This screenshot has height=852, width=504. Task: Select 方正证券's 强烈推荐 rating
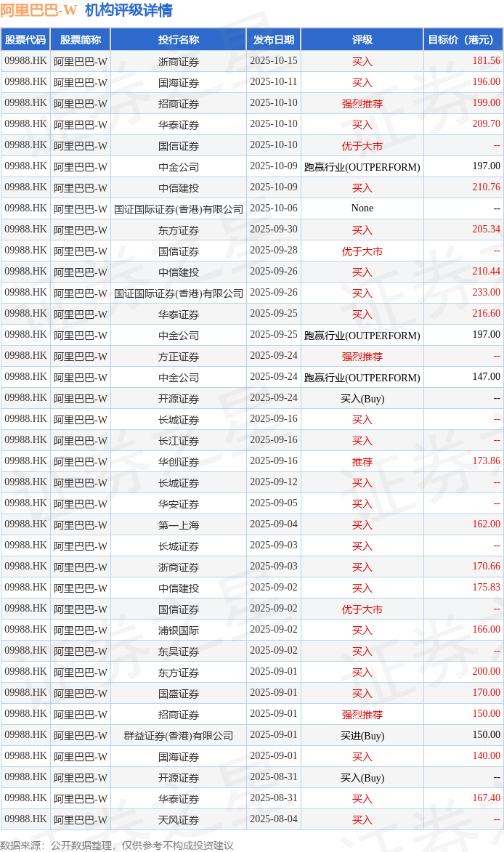point(362,357)
